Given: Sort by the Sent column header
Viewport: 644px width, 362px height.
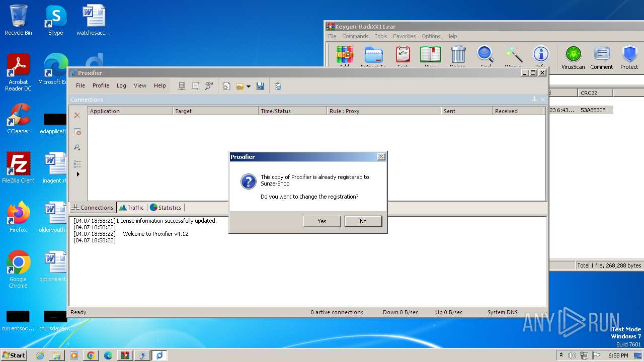Looking at the screenshot, I should click(466, 111).
